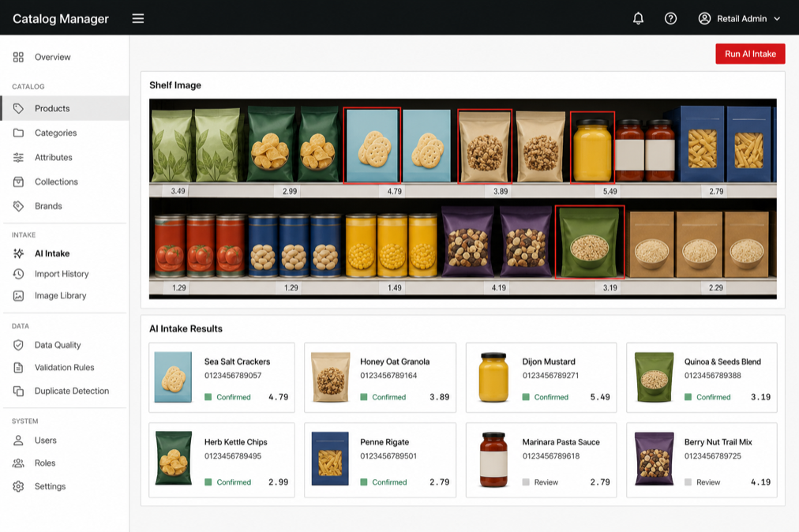The image size is (799, 532).
Task: Click the Settings gear icon in sidebar
Action: tap(18, 486)
